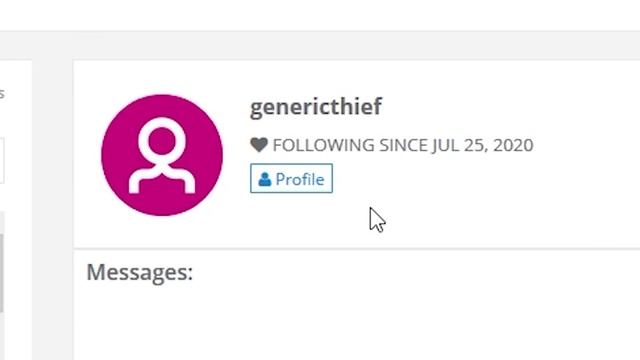
Task: Click the white top header bar
Action: (320, 15)
